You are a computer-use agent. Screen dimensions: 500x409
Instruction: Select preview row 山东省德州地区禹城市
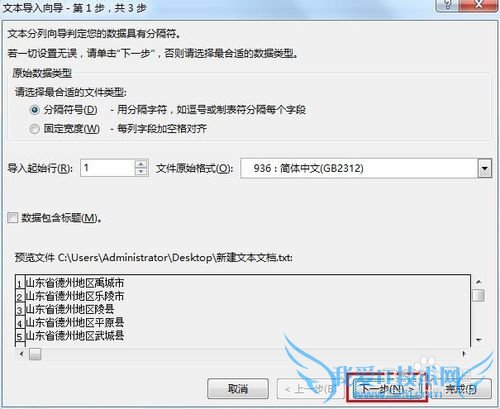[75, 283]
